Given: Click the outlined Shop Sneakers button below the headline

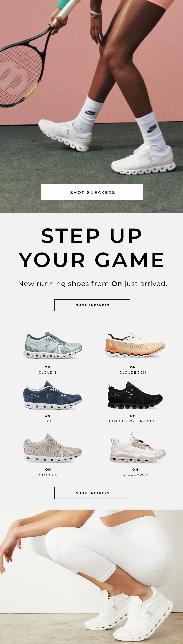Looking at the screenshot, I should (92, 305).
